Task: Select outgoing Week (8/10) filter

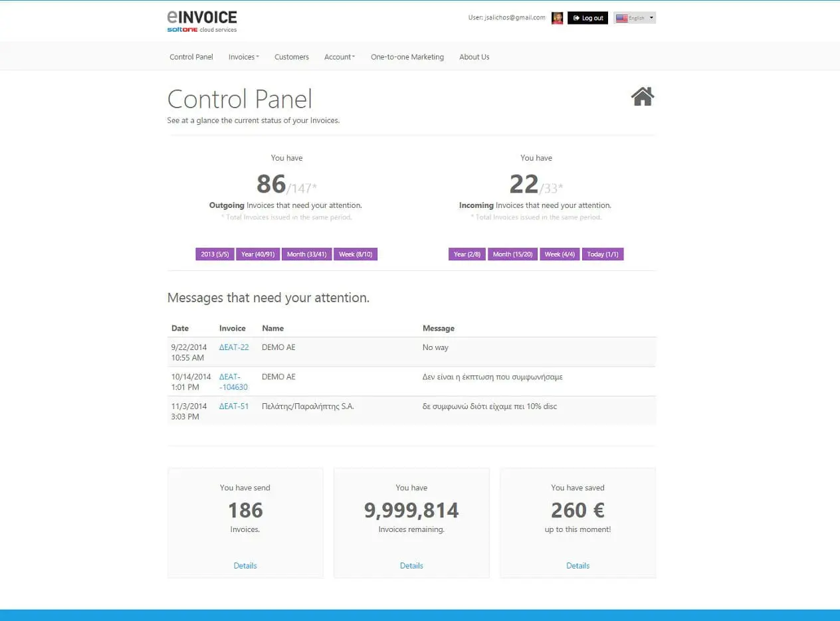Action: (356, 254)
